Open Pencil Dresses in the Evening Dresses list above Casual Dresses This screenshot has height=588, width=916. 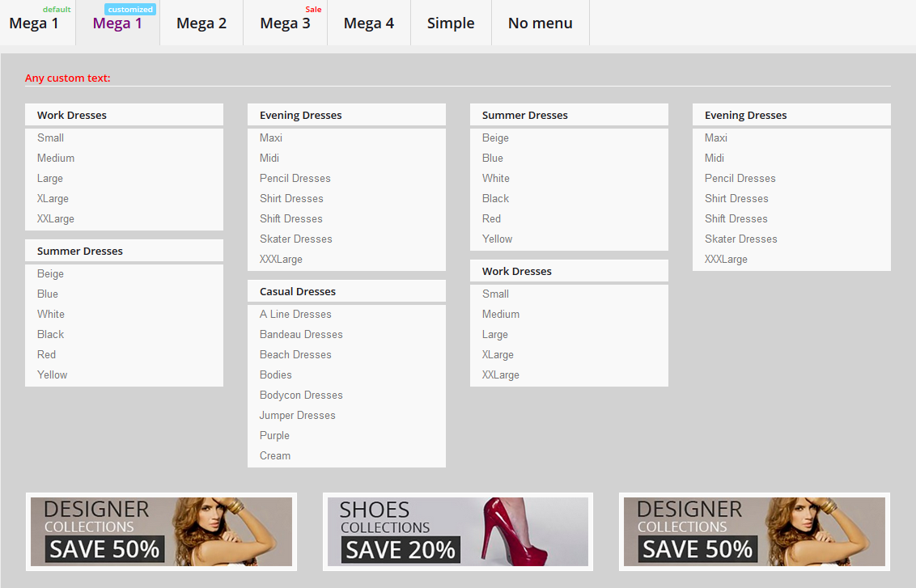(295, 178)
